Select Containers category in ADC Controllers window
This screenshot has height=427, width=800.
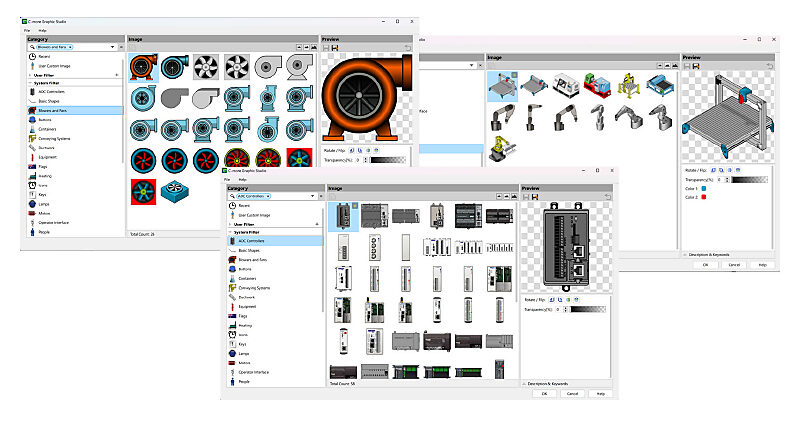tap(275, 279)
